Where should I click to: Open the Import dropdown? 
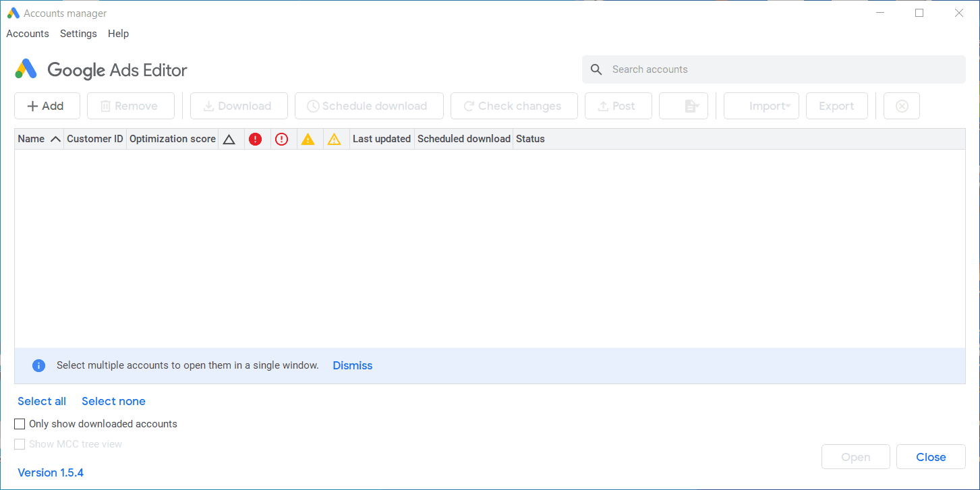pos(761,106)
